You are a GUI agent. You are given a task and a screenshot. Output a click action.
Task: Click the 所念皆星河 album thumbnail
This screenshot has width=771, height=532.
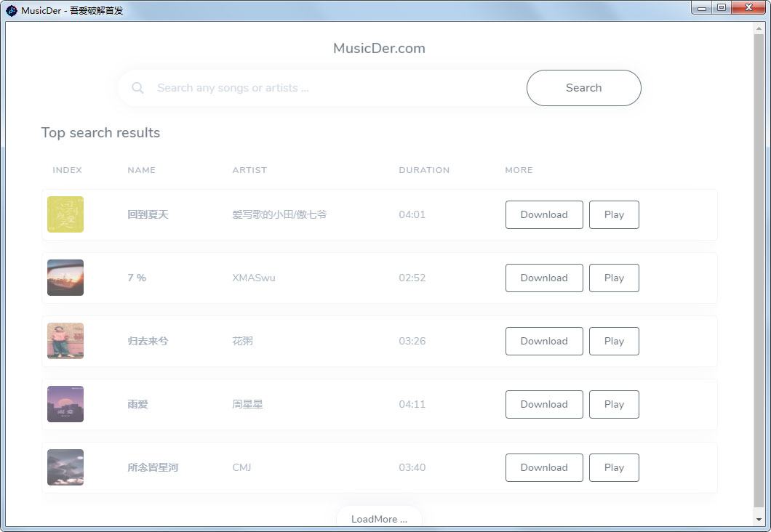pos(65,467)
